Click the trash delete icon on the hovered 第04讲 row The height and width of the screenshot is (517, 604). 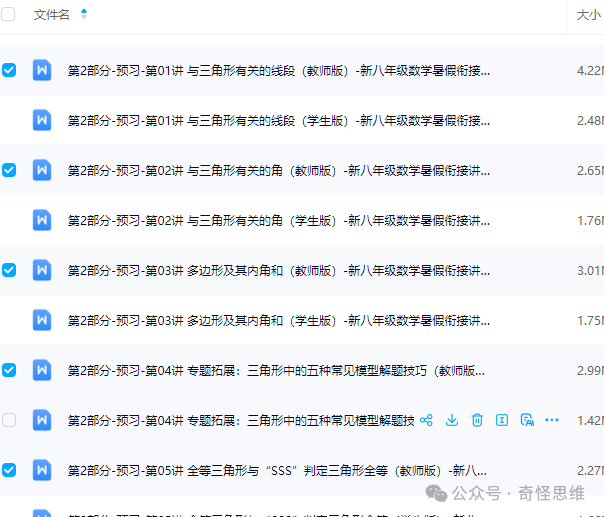pos(477,420)
